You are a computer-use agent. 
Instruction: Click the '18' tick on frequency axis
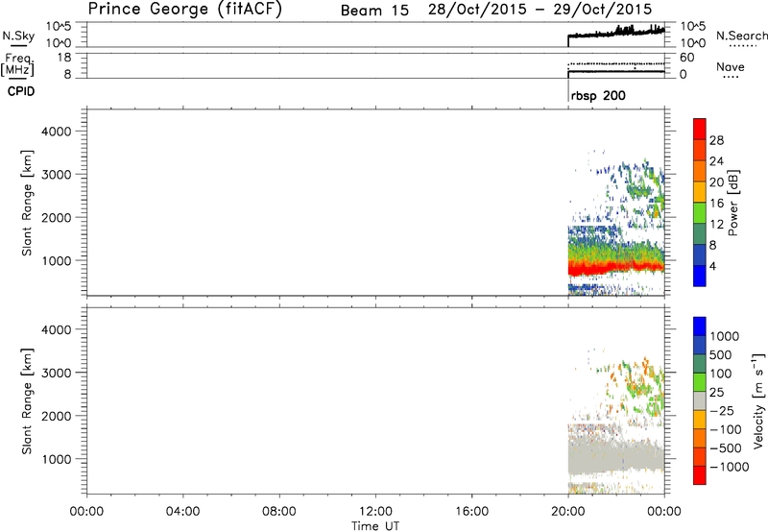(x=64, y=58)
